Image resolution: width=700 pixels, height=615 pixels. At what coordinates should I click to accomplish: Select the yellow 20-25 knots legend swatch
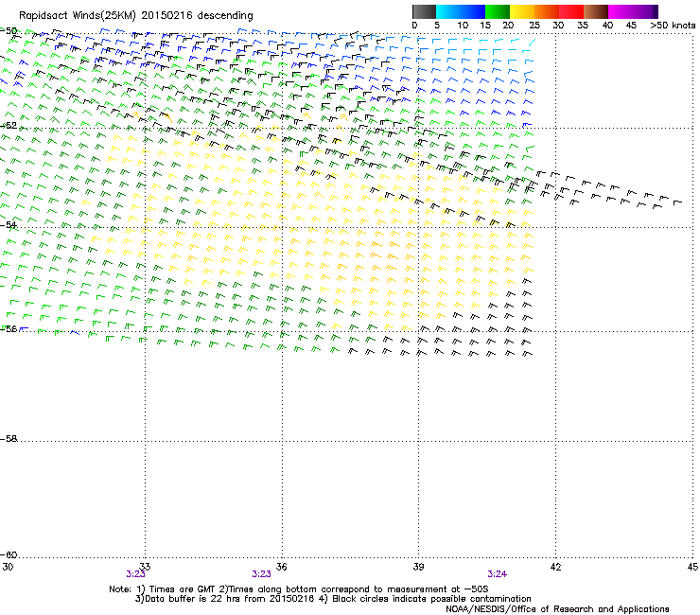click(522, 11)
